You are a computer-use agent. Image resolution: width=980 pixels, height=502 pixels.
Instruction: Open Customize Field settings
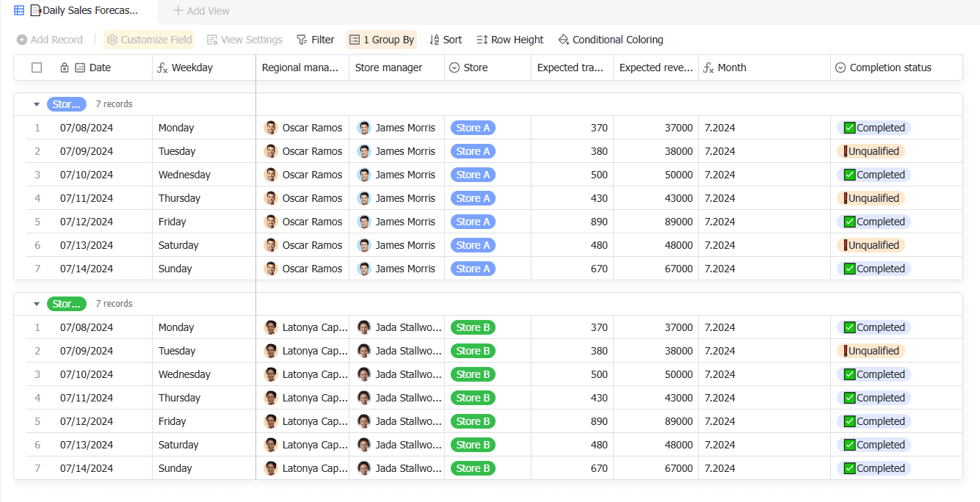tap(149, 40)
